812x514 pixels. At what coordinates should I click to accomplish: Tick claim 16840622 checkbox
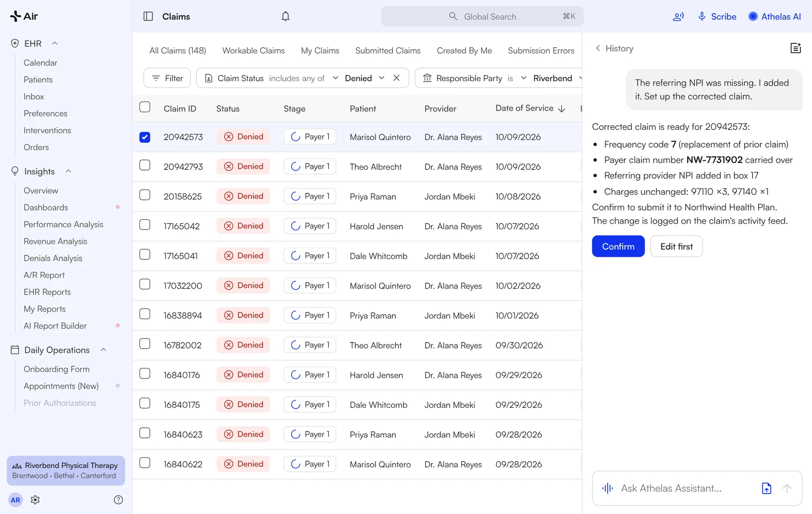point(145,463)
